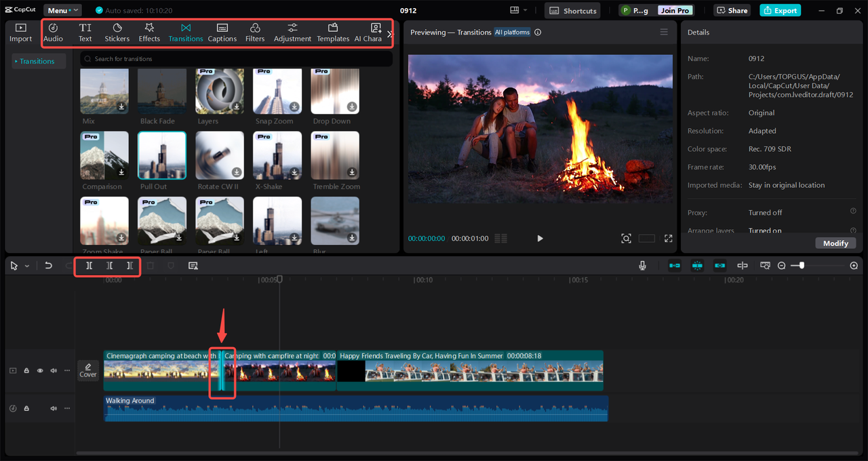The image size is (868, 461).
Task: Hide the main video track
Action: [40, 371]
